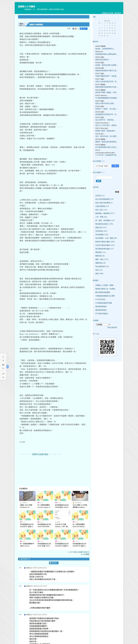The height and width of the screenshot is (644, 138).
Task: Click the 留言(5) link below article
Action: pos(87,552)
